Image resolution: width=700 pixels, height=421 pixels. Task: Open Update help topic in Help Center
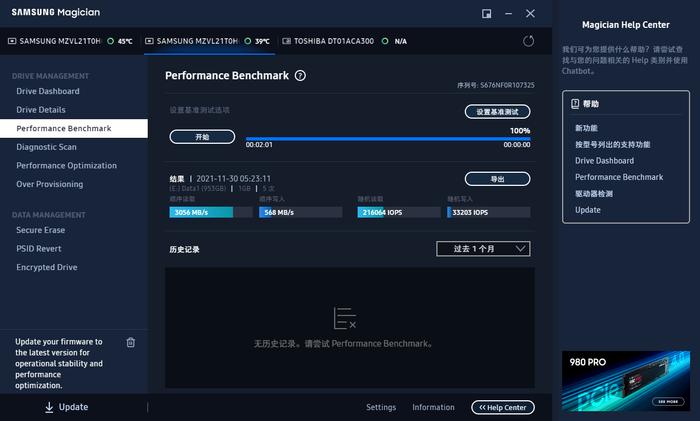tap(588, 210)
